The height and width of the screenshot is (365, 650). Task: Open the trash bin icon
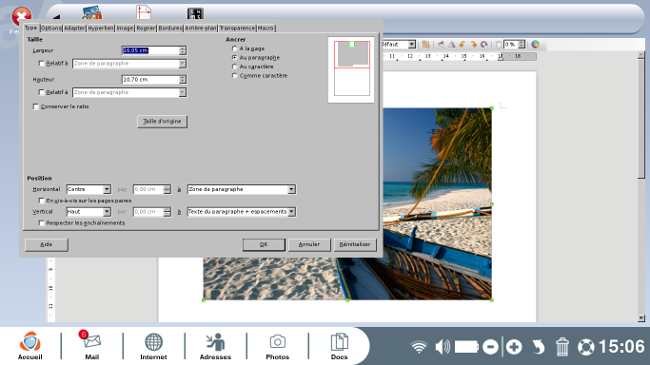coord(562,347)
